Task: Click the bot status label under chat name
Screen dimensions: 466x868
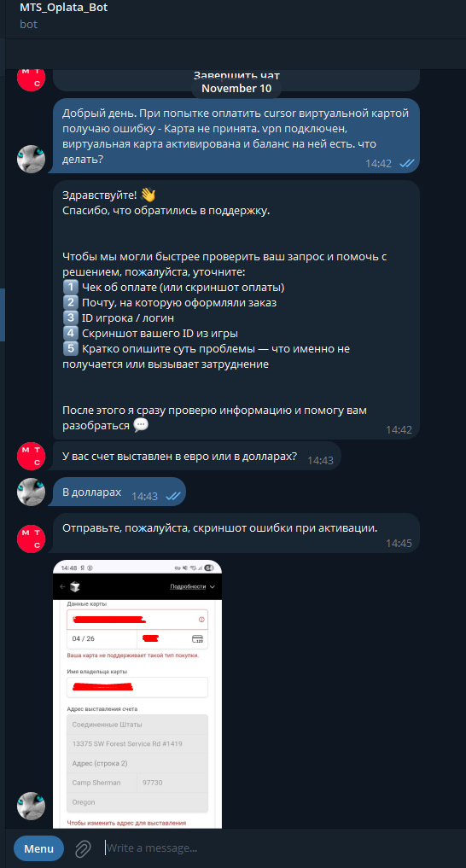Action: pos(29,25)
